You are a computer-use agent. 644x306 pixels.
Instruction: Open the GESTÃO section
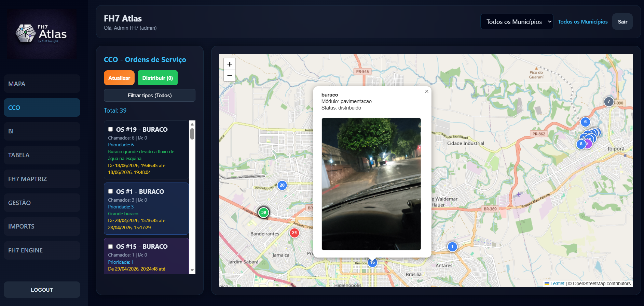(x=42, y=203)
